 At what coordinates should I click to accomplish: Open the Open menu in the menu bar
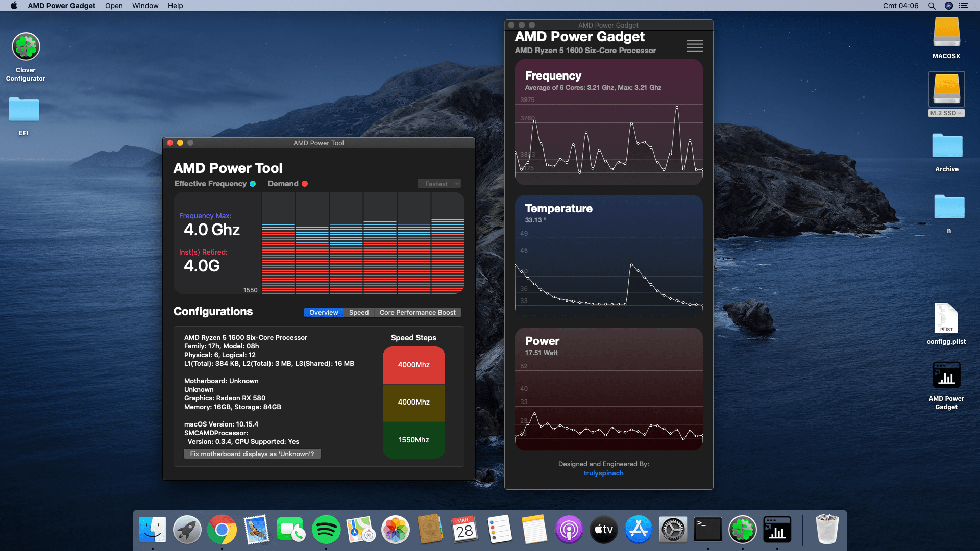tap(114, 6)
